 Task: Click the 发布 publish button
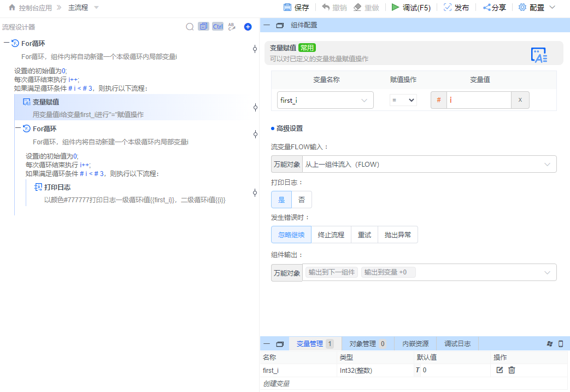(x=456, y=7)
